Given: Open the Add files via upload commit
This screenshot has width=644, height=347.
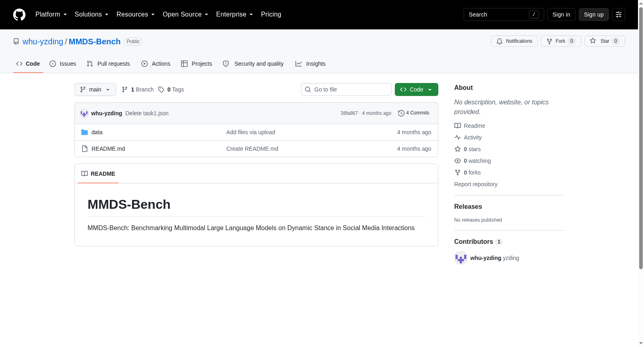Looking at the screenshot, I should [x=251, y=132].
